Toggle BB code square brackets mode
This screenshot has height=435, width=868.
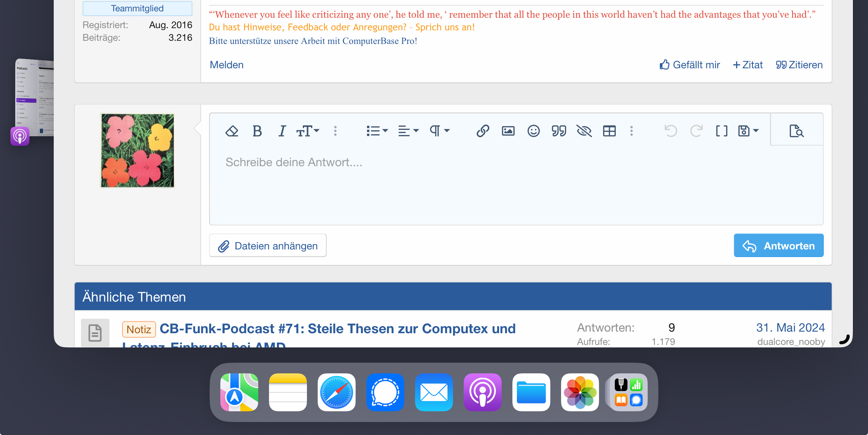coord(721,131)
